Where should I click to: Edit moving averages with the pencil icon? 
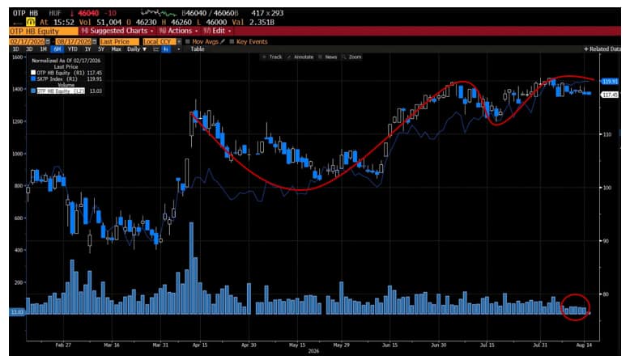pos(223,41)
